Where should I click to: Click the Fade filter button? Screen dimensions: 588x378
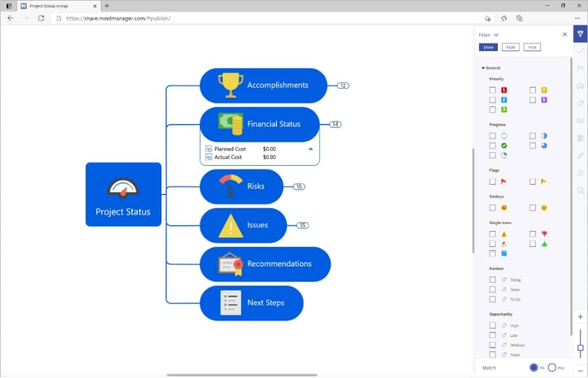[511, 47]
